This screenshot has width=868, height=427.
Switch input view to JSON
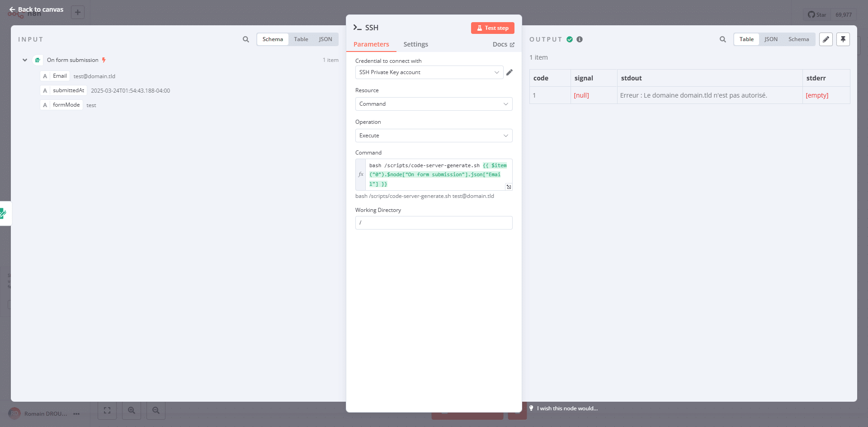325,39
